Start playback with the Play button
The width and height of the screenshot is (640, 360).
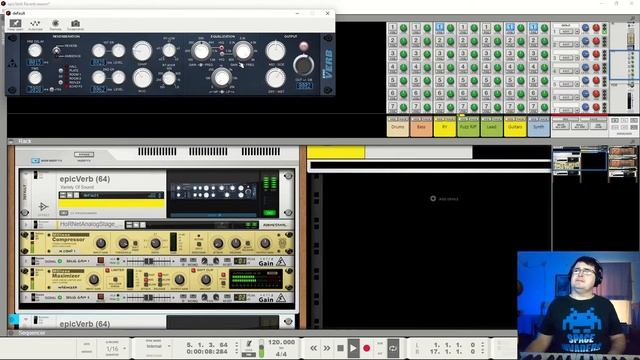click(353, 348)
